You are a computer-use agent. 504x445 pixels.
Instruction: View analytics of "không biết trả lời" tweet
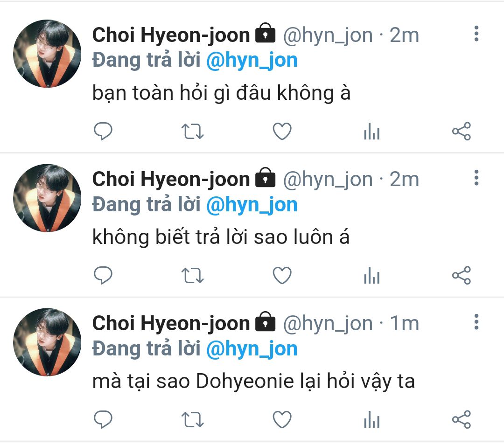click(371, 275)
